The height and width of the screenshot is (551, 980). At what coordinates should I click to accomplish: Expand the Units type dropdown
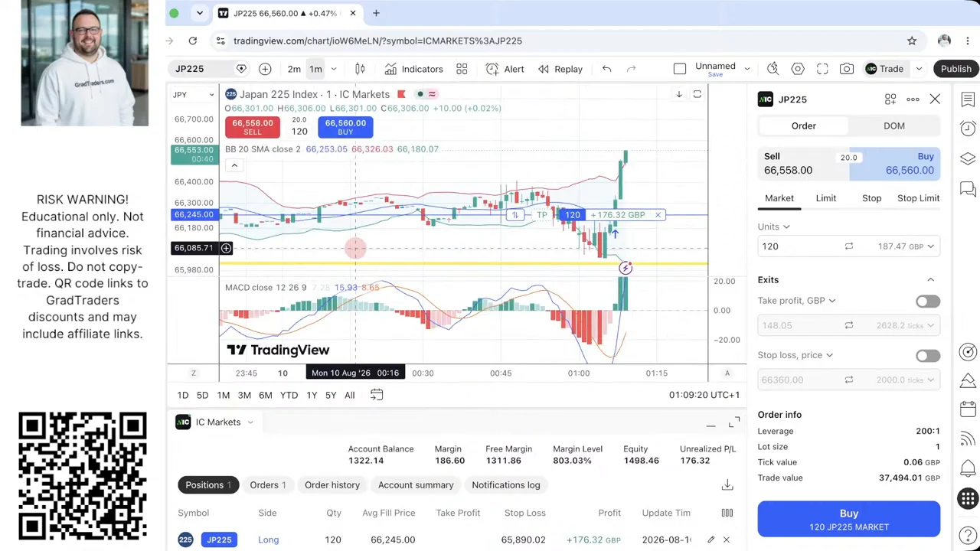[774, 227]
